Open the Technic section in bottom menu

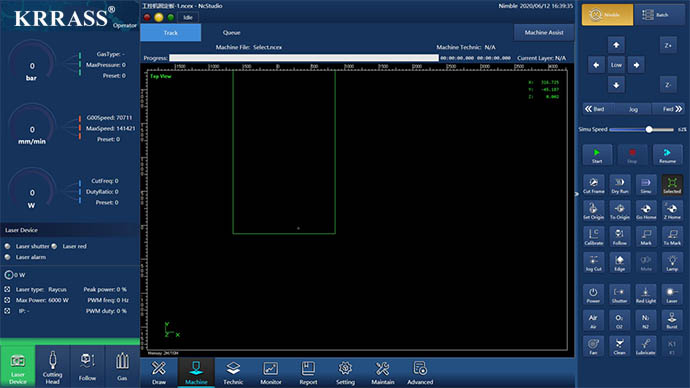[233, 373]
